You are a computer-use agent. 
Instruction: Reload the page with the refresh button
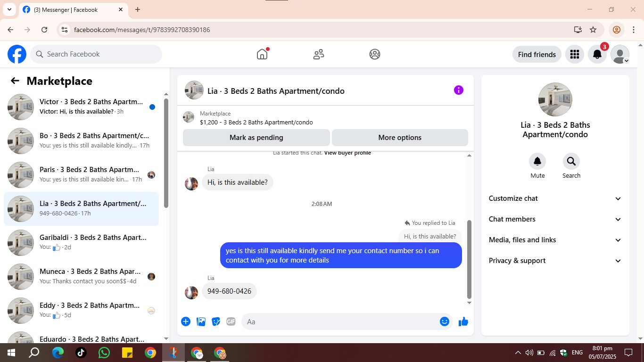point(44,30)
